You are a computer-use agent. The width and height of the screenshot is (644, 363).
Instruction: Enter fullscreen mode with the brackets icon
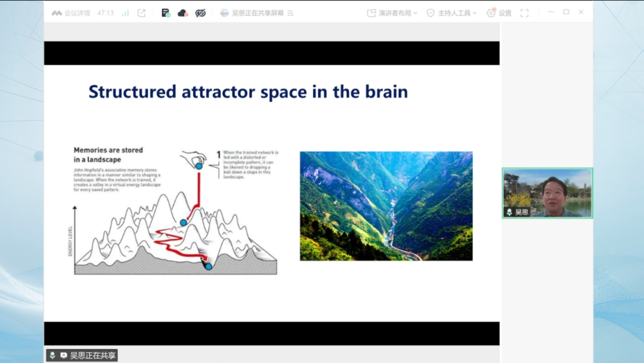pos(525,13)
